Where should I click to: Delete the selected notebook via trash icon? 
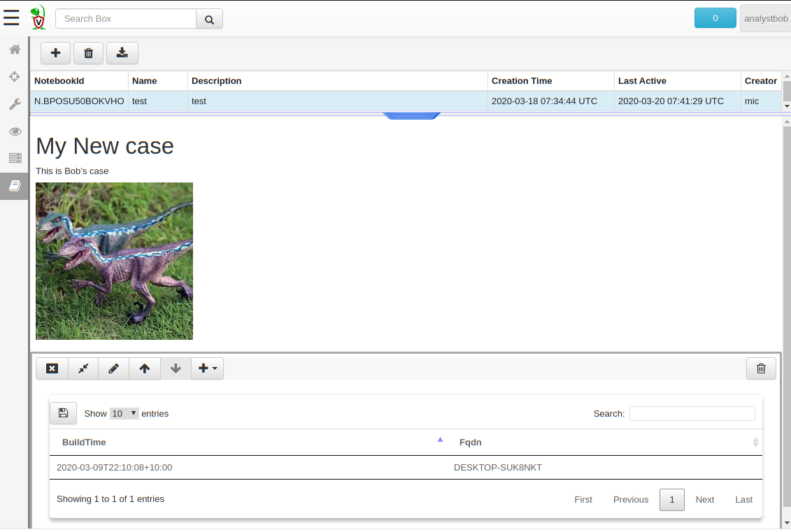[x=88, y=53]
